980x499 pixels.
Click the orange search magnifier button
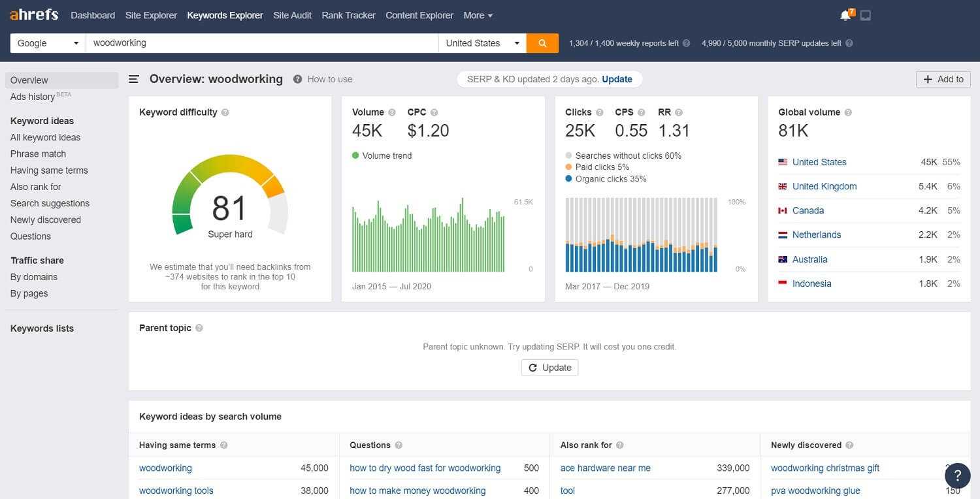(542, 43)
